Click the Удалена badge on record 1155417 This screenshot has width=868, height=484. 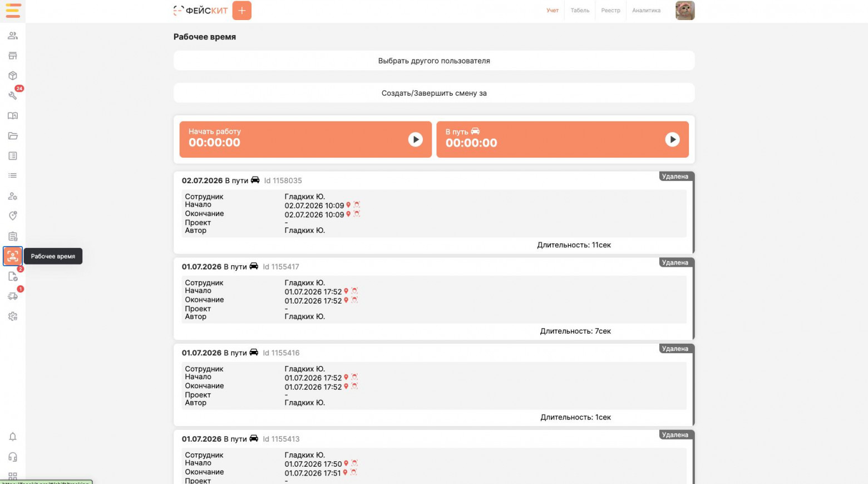(x=675, y=263)
